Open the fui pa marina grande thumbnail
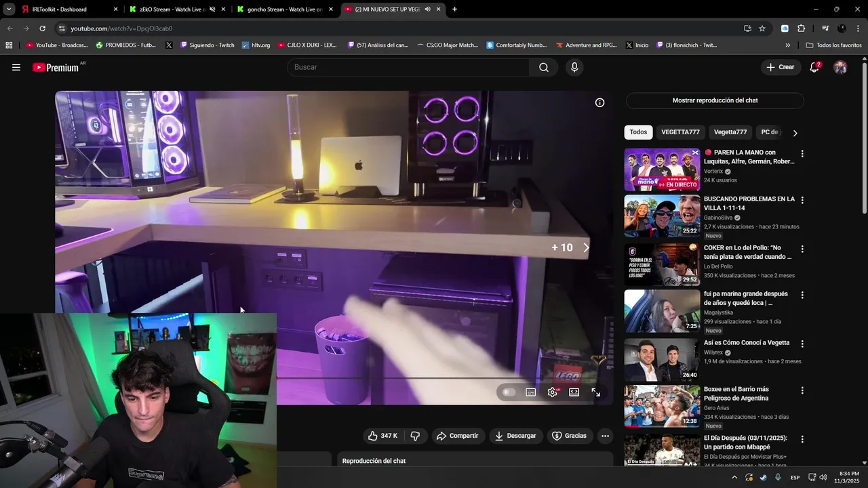This screenshot has height=488, width=868. click(x=662, y=311)
